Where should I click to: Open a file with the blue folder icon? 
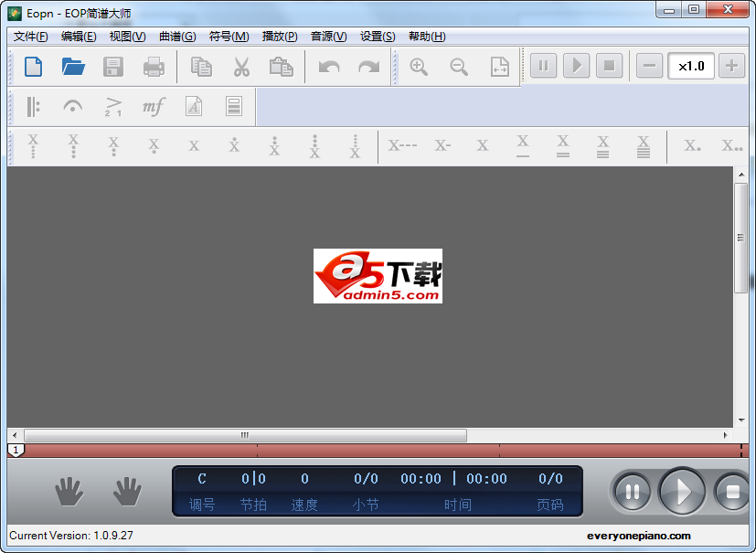pyautogui.click(x=73, y=67)
